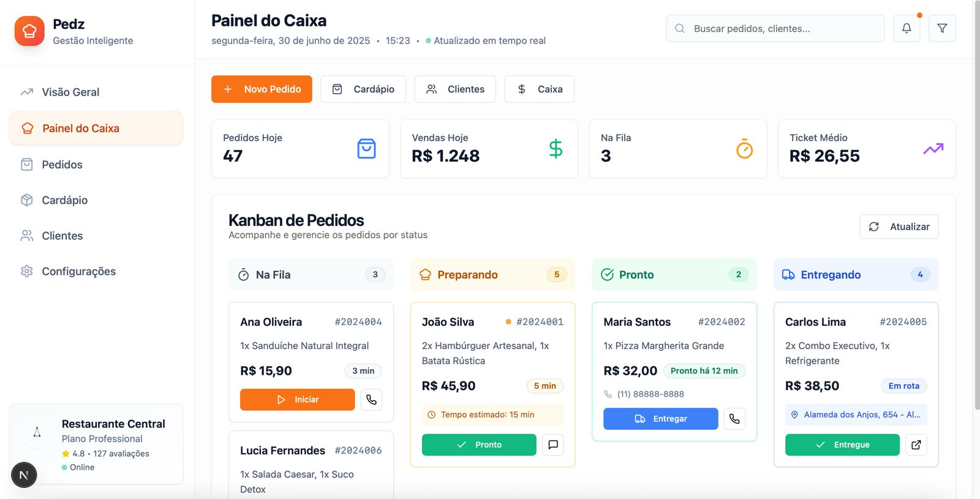Click the Novo Pedido button
Viewport: 980px width, 499px height.
click(x=262, y=89)
